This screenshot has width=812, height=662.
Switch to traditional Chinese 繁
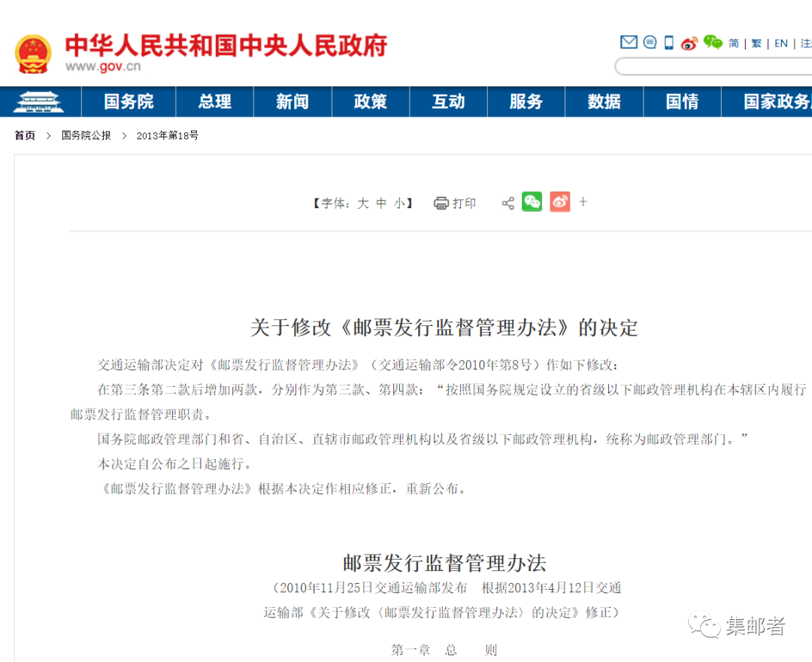[756, 44]
